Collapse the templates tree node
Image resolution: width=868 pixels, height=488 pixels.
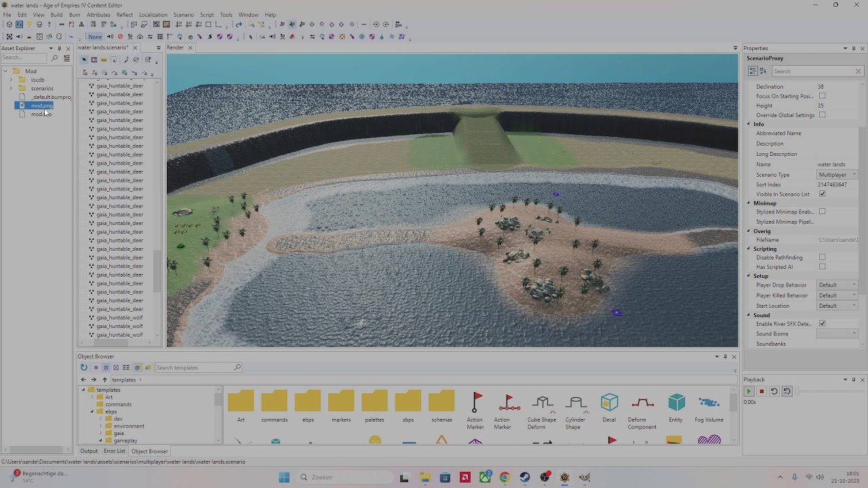point(84,390)
